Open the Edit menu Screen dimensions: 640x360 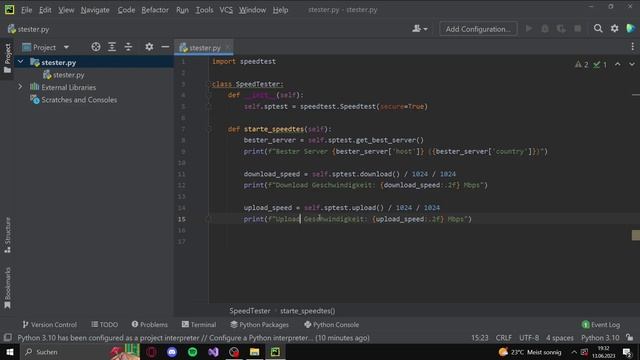tap(45, 10)
